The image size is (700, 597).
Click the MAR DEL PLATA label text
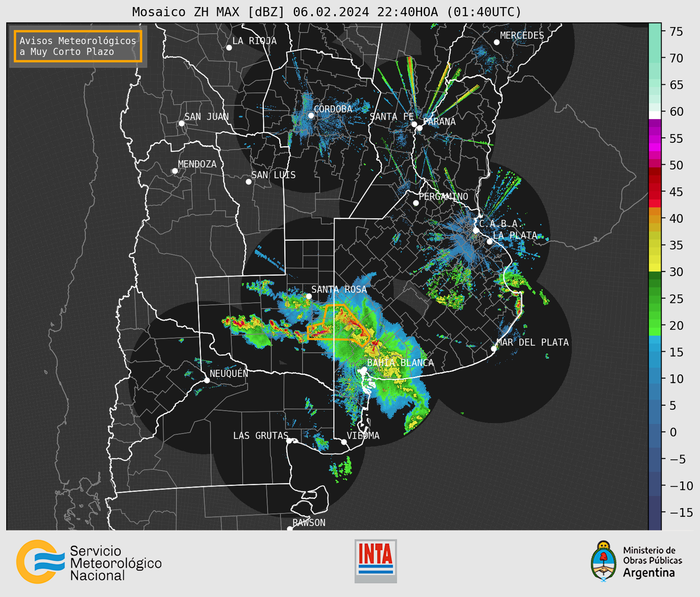coord(532,343)
